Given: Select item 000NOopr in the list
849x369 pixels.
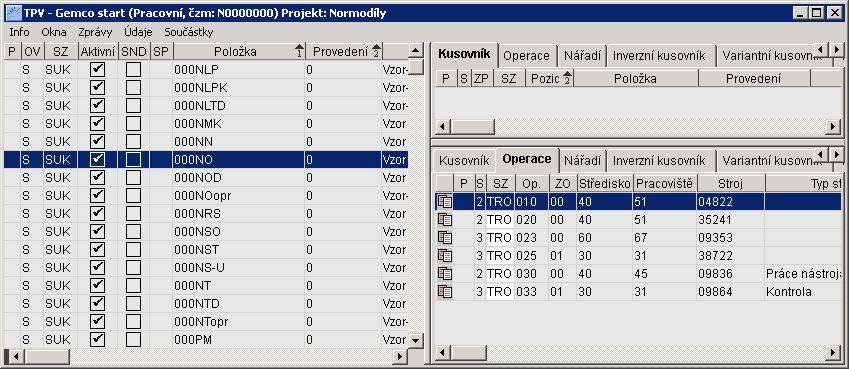Looking at the screenshot, I should (206, 195).
